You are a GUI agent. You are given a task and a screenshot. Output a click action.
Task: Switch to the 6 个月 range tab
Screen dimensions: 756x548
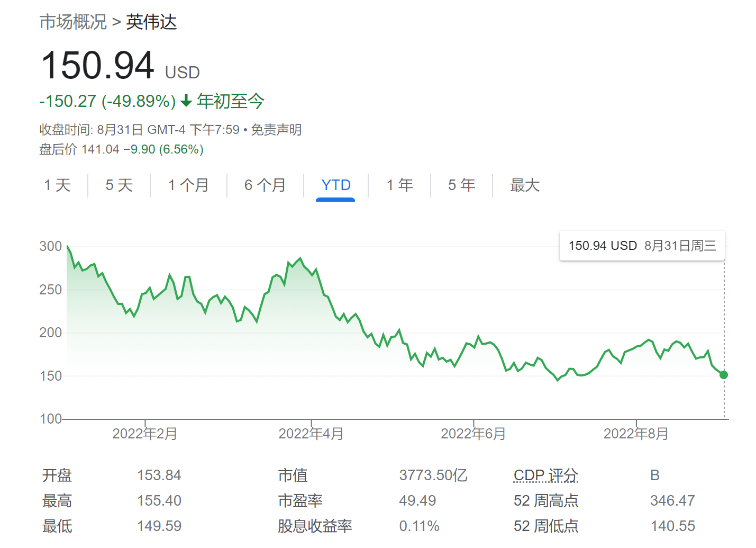click(x=265, y=185)
